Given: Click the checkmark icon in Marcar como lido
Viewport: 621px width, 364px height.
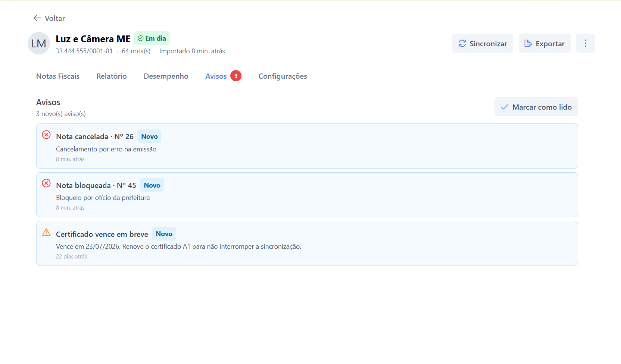Looking at the screenshot, I should click(x=505, y=107).
